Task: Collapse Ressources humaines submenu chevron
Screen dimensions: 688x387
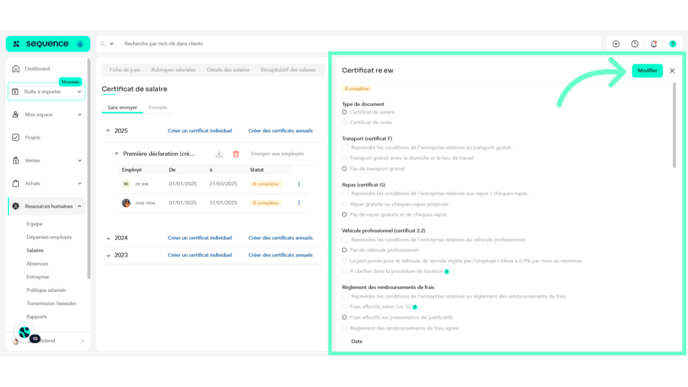Action: point(79,206)
